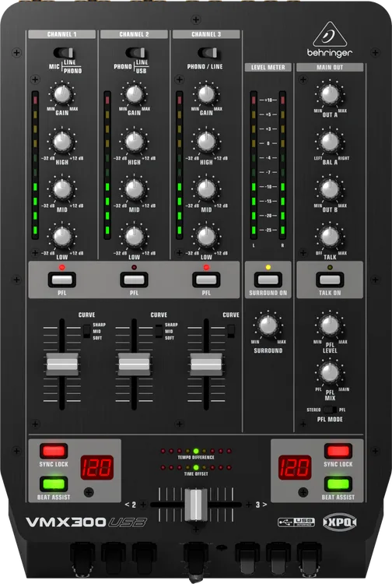The width and height of the screenshot is (392, 584).
Task: Set Channel 2 CURVE sharp/mid/soft switch
Action: tap(159, 331)
